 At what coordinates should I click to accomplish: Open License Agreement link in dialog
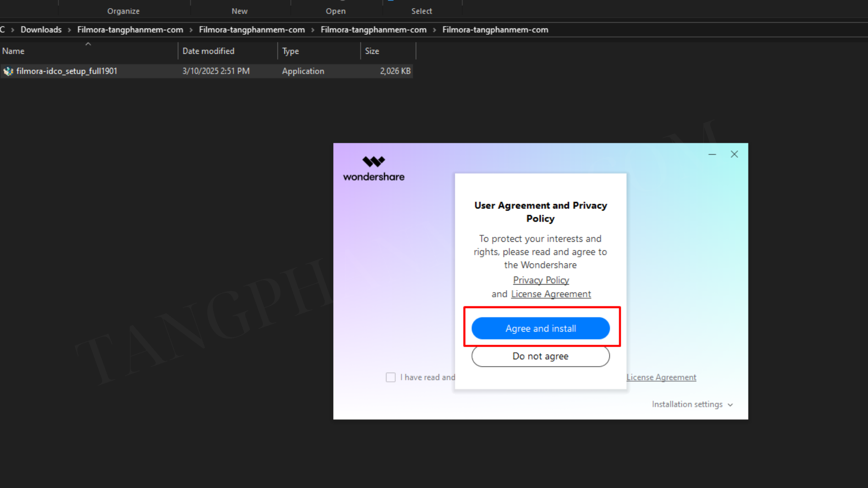[551, 294]
